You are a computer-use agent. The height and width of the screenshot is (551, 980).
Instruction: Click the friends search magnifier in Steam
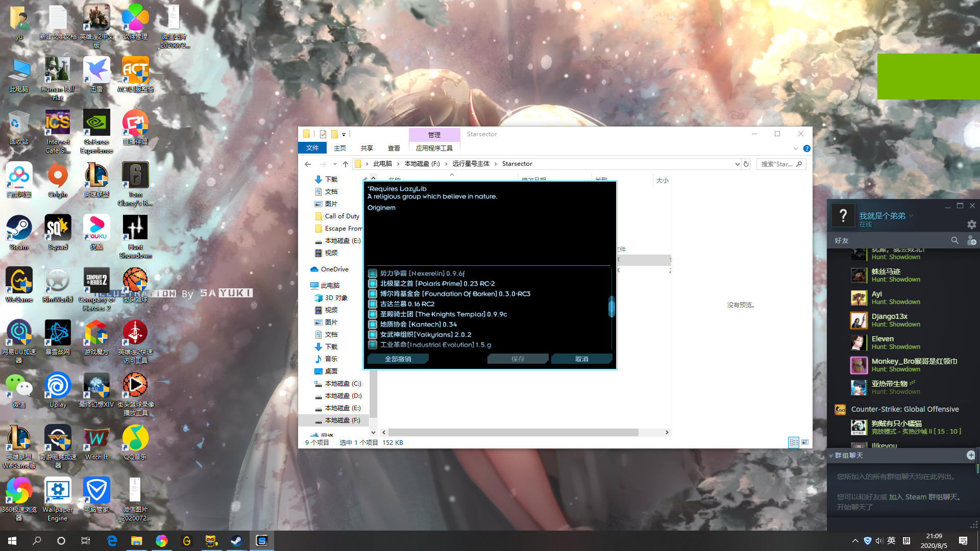[955, 240]
